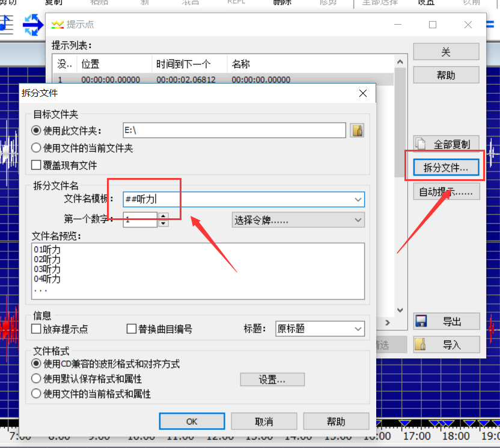Image resolution: width=500 pixels, height=448 pixels.
Task: Click the 位置 column header
Action: coord(114,64)
